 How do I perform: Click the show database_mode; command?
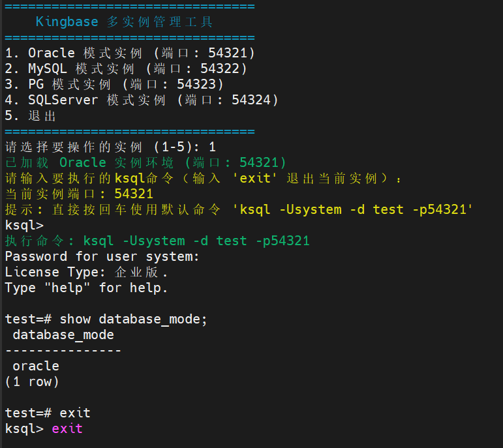pyautogui.click(x=133, y=319)
